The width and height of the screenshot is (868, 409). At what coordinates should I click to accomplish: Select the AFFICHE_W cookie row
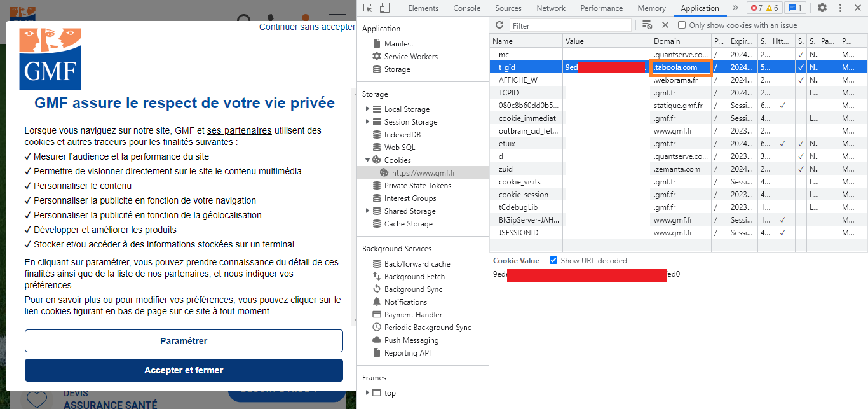pyautogui.click(x=679, y=80)
